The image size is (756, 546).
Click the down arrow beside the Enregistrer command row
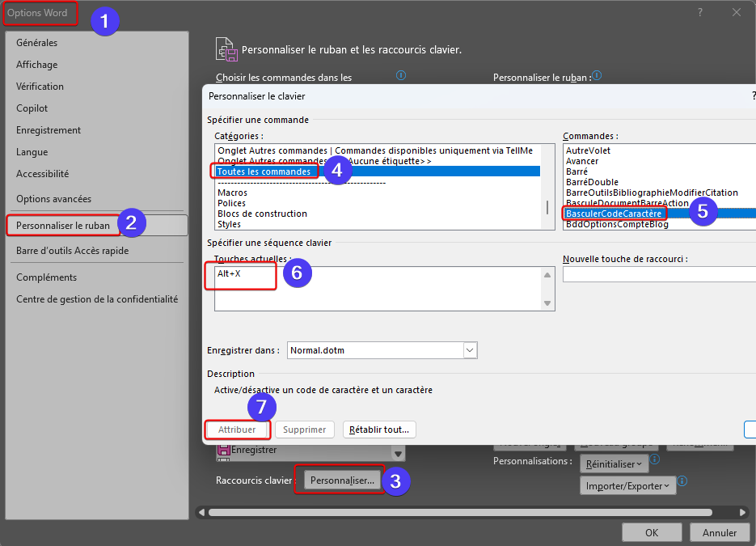point(398,454)
